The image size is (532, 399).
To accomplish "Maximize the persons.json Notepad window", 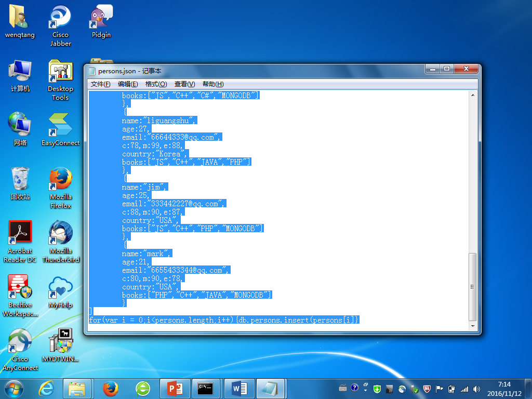I will pyautogui.click(x=447, y=69).
